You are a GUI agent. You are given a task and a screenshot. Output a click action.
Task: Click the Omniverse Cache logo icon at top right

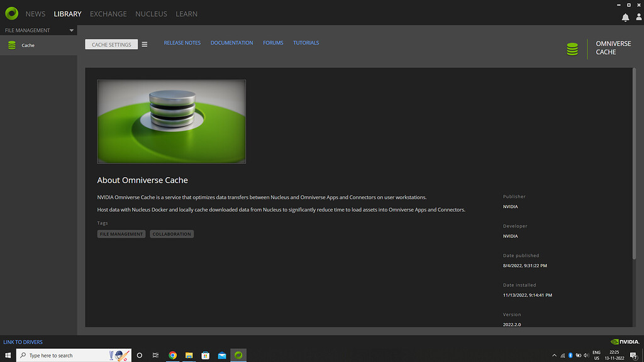click(572, 49)
